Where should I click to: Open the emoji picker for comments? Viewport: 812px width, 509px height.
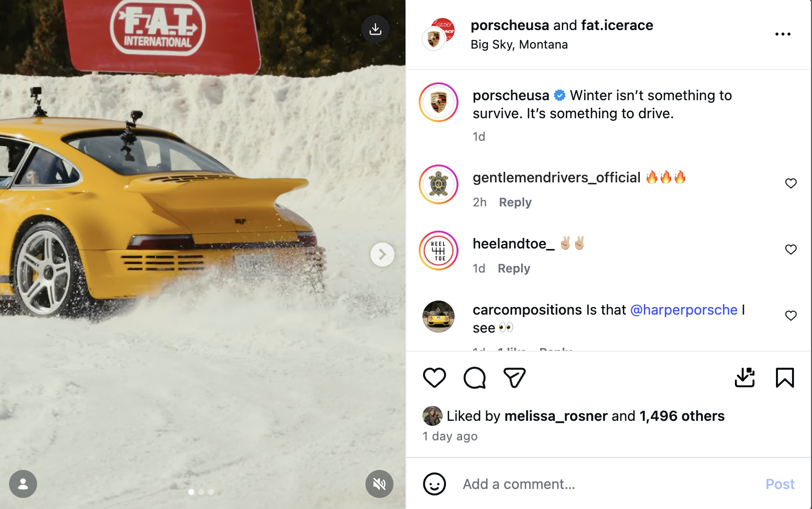(x=435, y=484)
